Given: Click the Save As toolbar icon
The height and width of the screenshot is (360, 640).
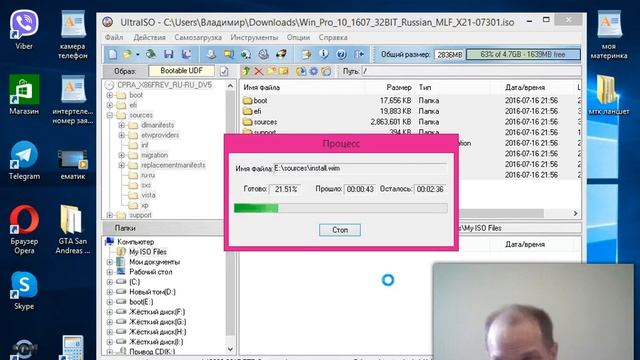Looking at the screenshot, I should pyautogui.click(x=186, y=54).
